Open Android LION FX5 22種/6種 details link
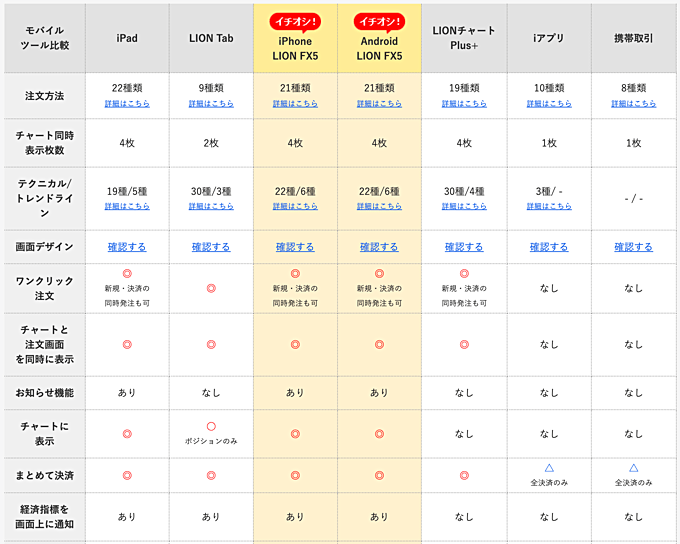 (379, 206)
